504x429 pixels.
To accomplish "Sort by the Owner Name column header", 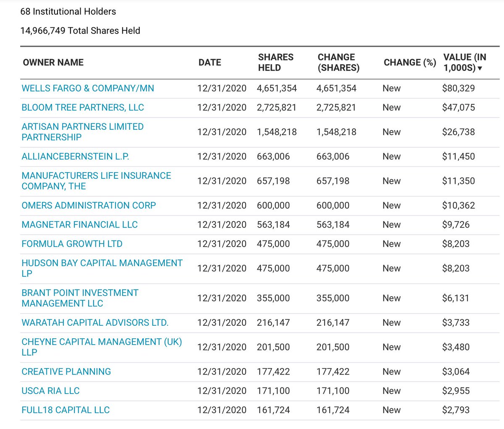I will pyautogui.click(x=53, y=63).
